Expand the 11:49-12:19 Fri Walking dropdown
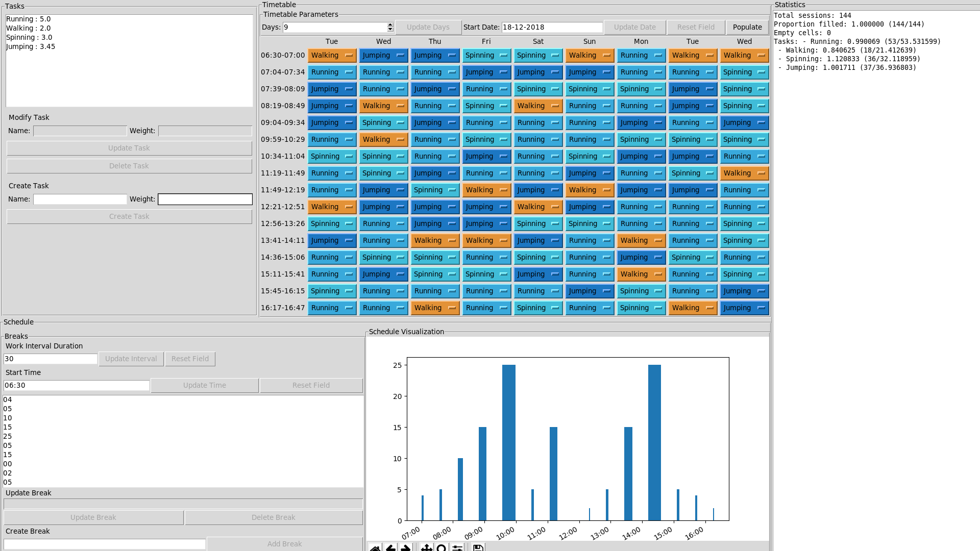 click(x=486, y=190)
